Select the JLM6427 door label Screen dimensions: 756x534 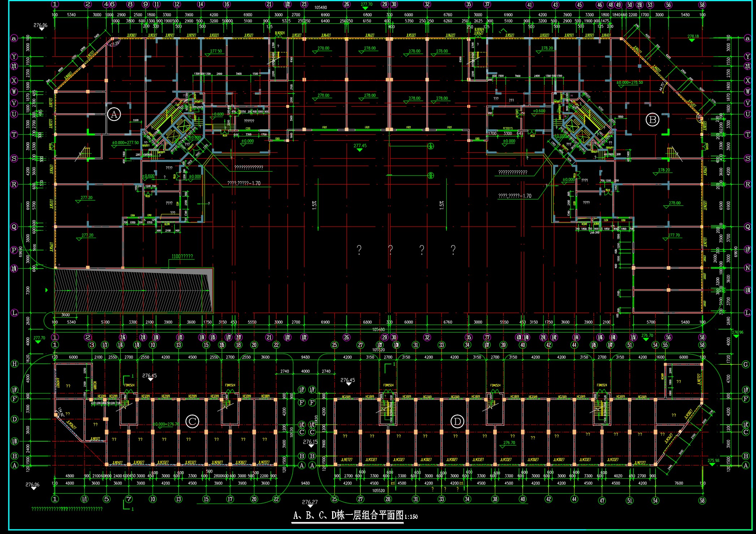(x=326, y=35)
